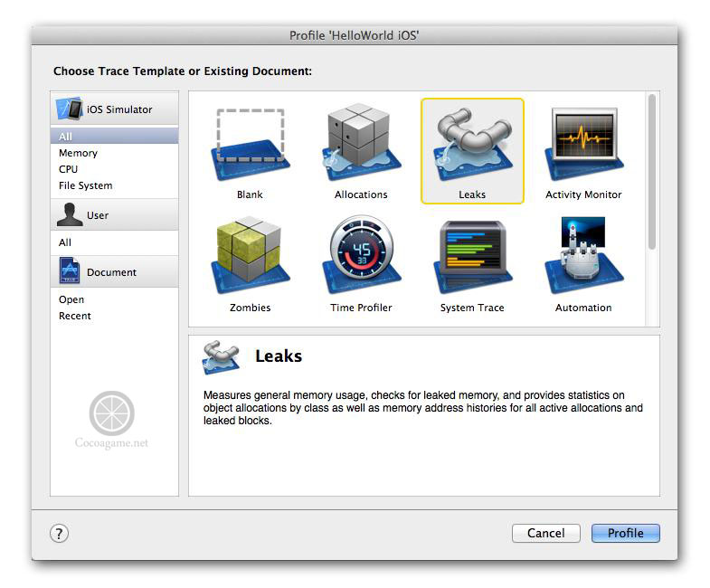Click the Document trace file icon
The height and width of the screenshot is (588, 710).
[x=70, y=270]
